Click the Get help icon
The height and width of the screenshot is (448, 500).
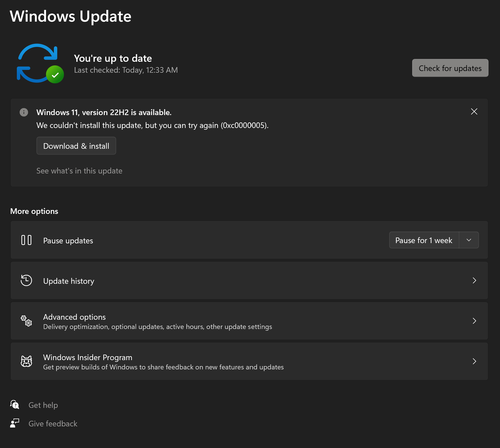[x=15, y=405]
